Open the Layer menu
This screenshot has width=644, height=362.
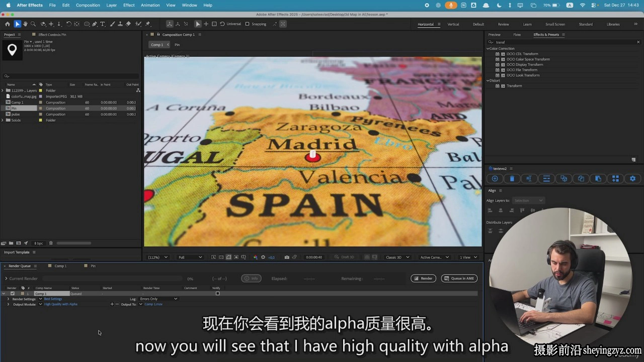[112, 5]
